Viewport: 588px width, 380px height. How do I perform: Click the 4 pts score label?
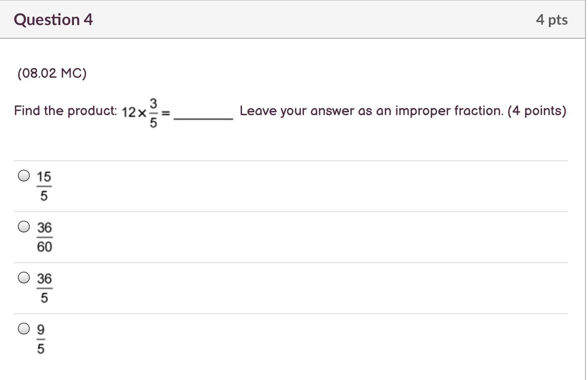(551, 20)
